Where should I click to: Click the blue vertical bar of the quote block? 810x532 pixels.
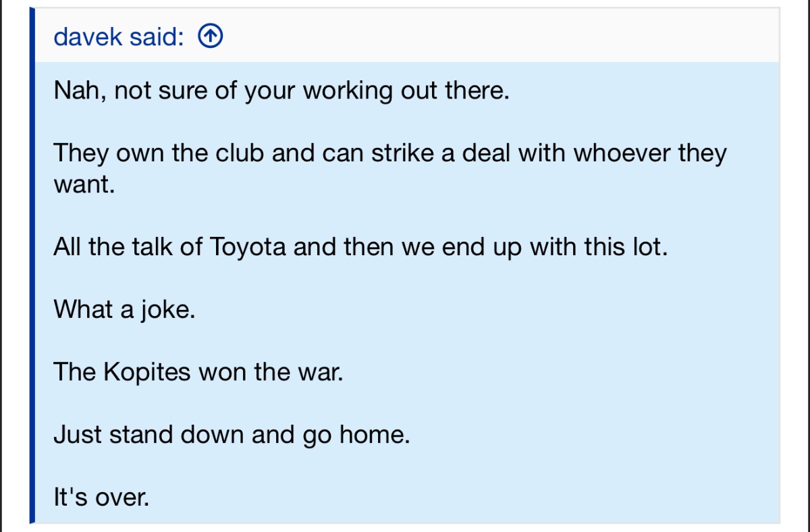[x=32, y=266]
